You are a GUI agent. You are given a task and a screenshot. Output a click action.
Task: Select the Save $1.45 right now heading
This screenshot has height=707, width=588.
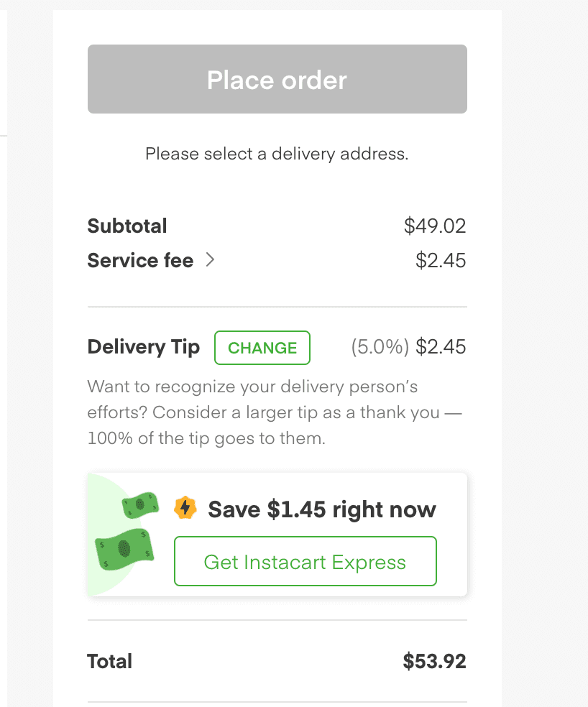point(322,509)
